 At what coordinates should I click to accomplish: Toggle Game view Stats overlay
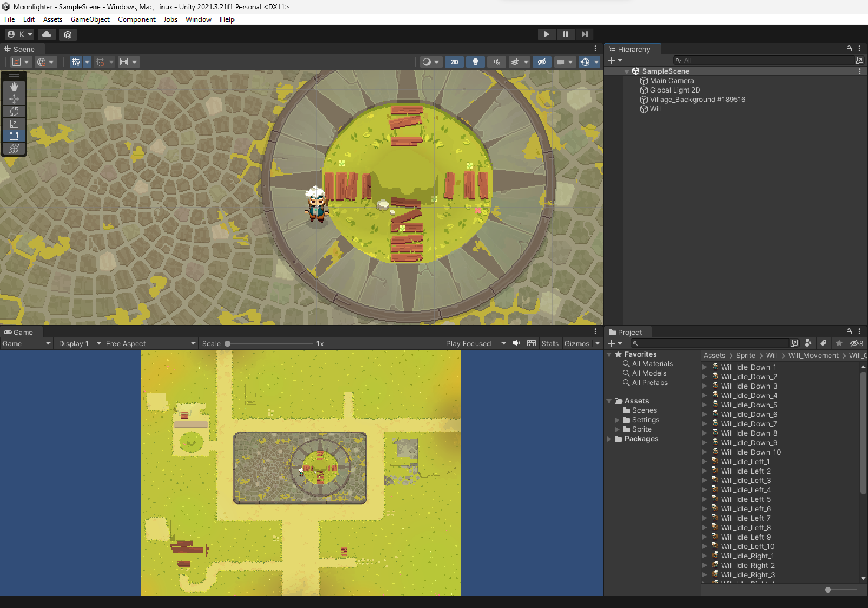(x=550, y=343)
